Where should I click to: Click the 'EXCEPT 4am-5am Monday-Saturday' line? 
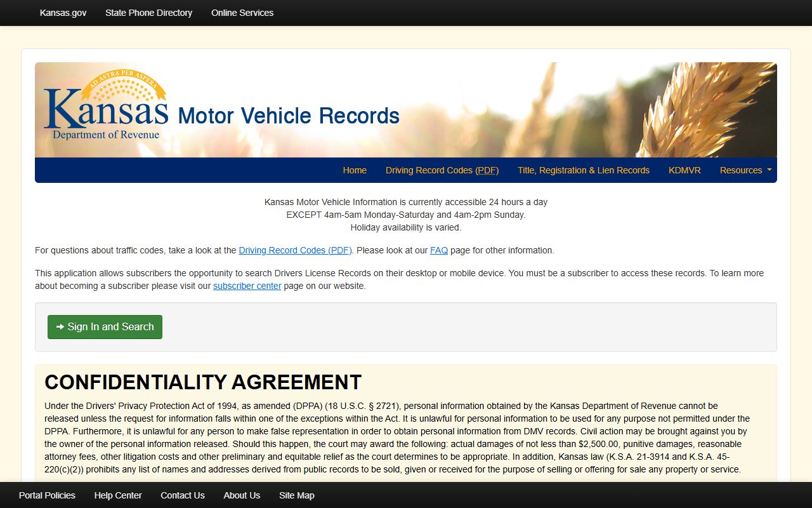[406, 215]
